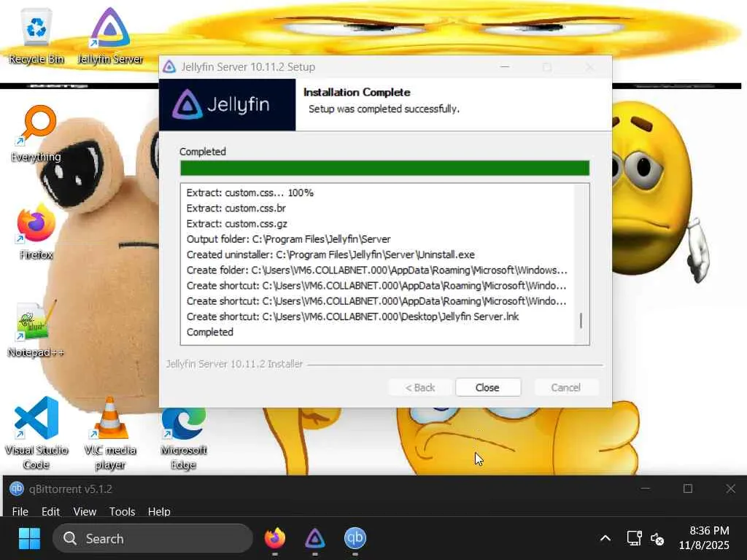Click the 'Installation Complete' header text
The height and width of the screenshot is (560, 747).
point(357,93)
